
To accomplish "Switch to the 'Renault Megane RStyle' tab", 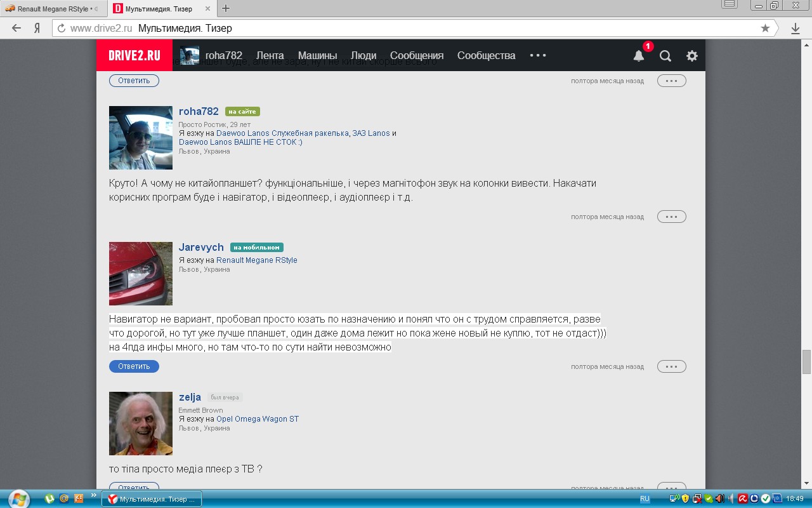I will click(x=52, y=9).
